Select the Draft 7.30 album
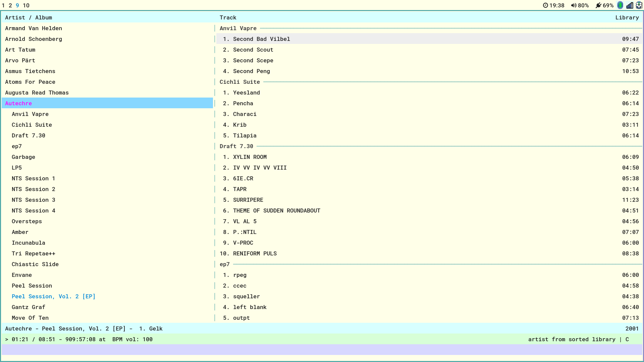The width and height of the screenshot is (644, 362). click(x=29, y=135)
